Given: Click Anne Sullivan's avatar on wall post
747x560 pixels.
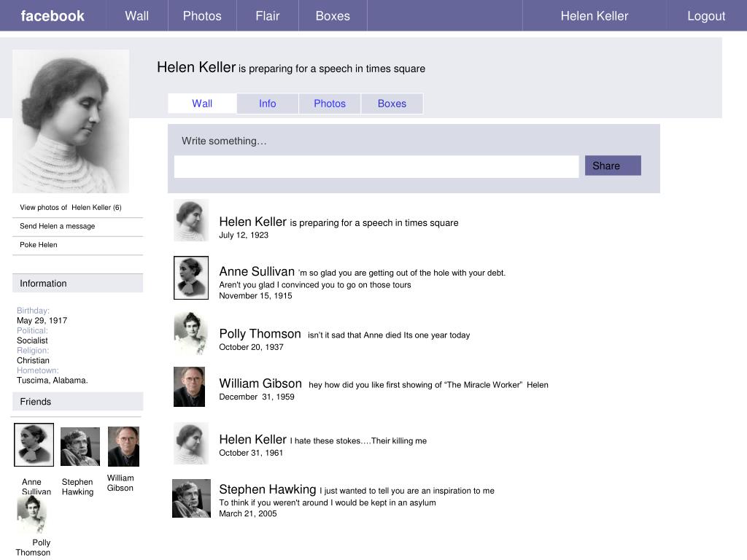Looking at the screenshot, I should point(191,278).
